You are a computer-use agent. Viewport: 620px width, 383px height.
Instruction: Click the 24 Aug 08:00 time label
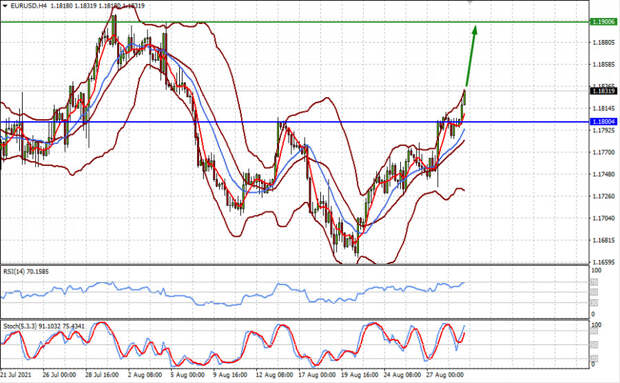[x=403, y=375]
